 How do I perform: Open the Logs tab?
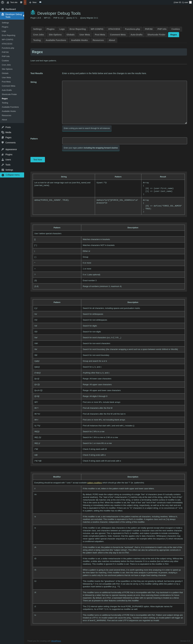(x=62, y=29)
